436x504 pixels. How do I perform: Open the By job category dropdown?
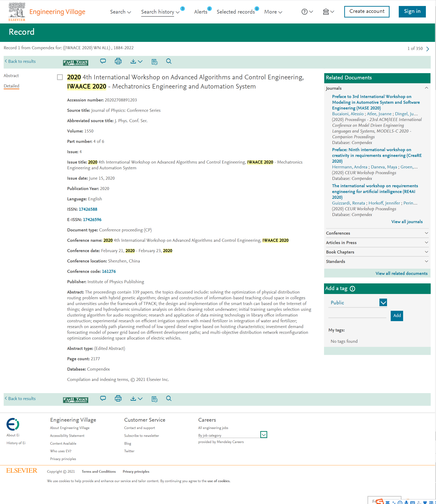coord(264,434)
